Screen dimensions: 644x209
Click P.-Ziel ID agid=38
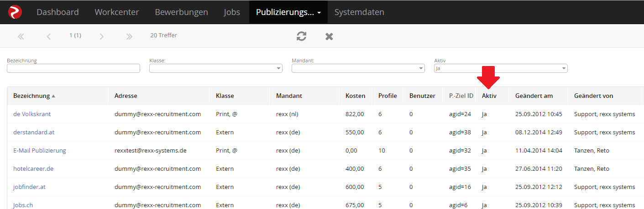pos(460,132)
